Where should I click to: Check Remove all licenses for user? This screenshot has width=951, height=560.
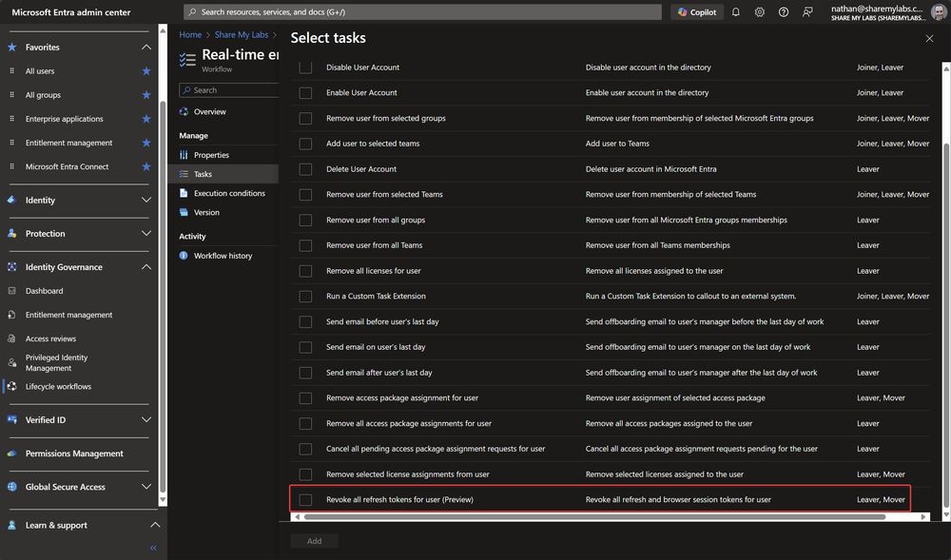(x=305, y=271)
